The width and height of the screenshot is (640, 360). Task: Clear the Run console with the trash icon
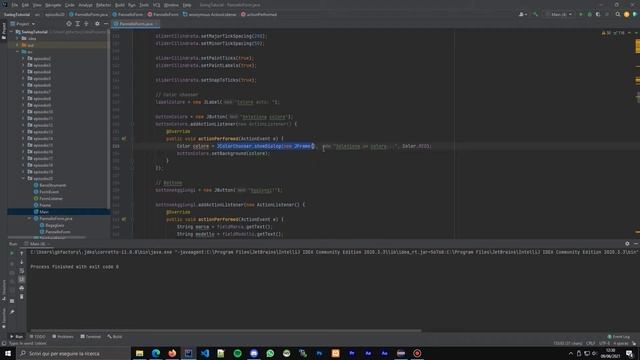coord(22,296)
